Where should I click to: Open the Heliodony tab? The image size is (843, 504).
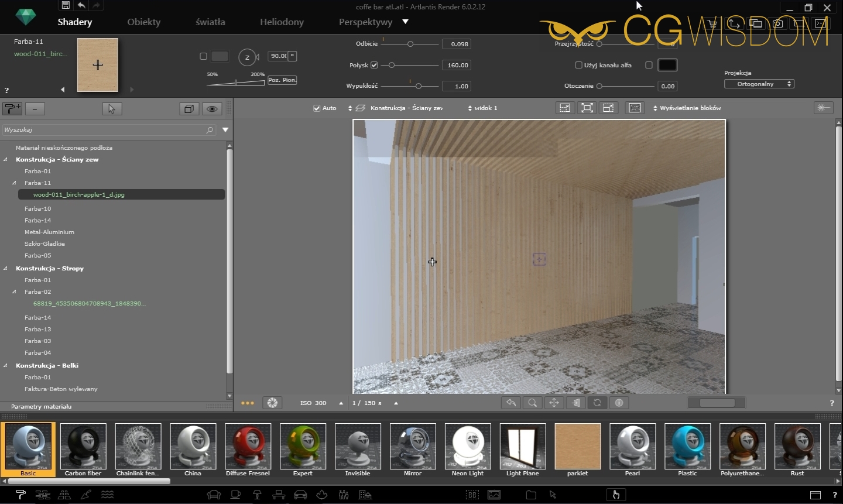tap(282, 22)
